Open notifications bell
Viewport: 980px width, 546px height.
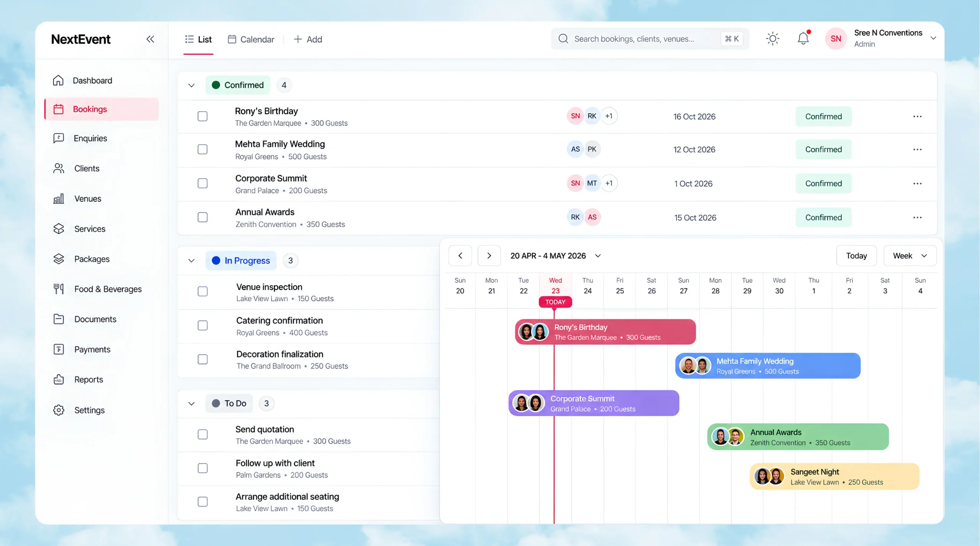803,38
